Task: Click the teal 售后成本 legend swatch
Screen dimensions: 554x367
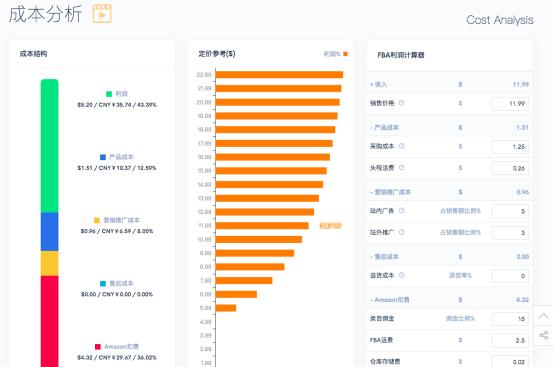Action: point(103,283)
